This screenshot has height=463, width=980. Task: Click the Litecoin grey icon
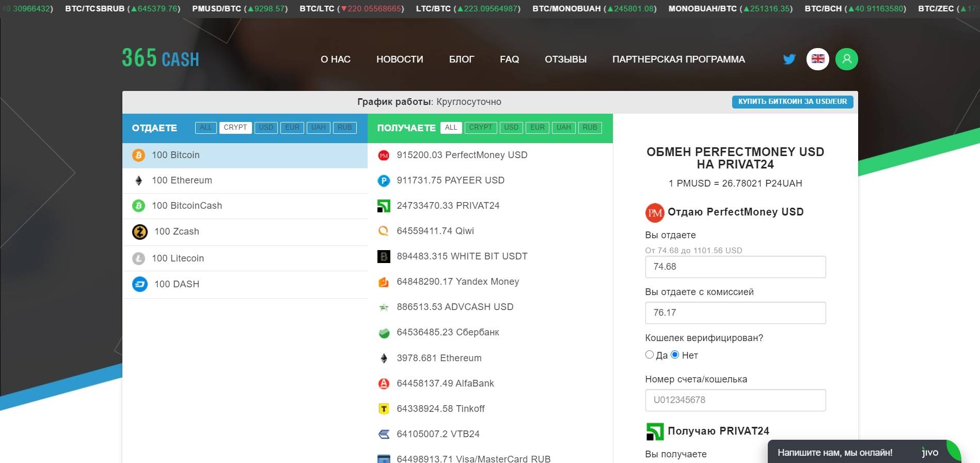click(x=138, y=258)
